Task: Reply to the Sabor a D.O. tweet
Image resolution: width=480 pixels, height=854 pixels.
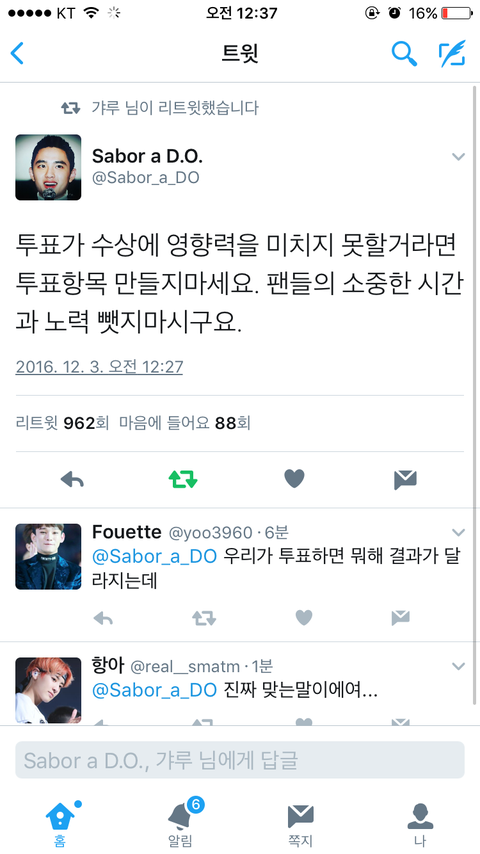Action: pos(72,479)
